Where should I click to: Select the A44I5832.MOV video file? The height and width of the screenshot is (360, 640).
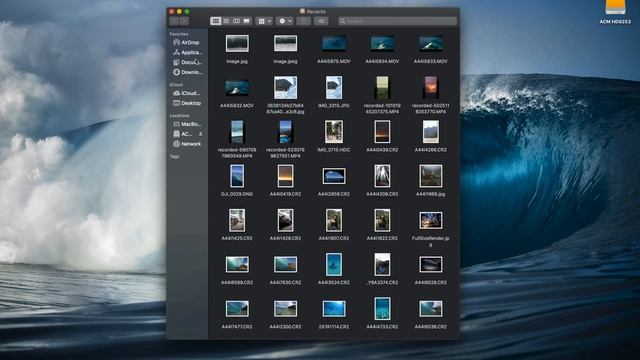point(237,88)
